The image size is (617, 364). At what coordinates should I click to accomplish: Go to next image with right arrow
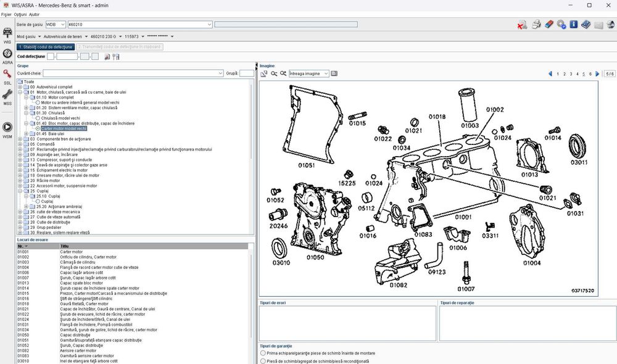click(597, 73)
